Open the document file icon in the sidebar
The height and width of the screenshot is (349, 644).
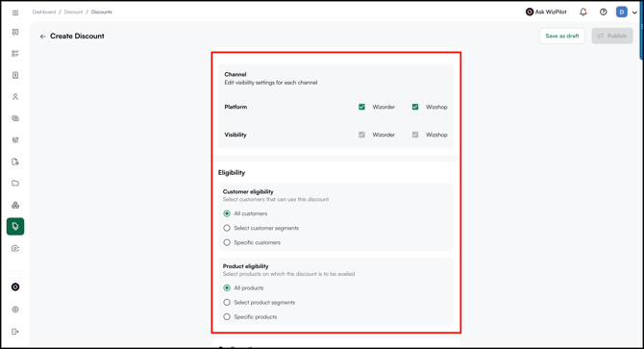click(15, 162)
